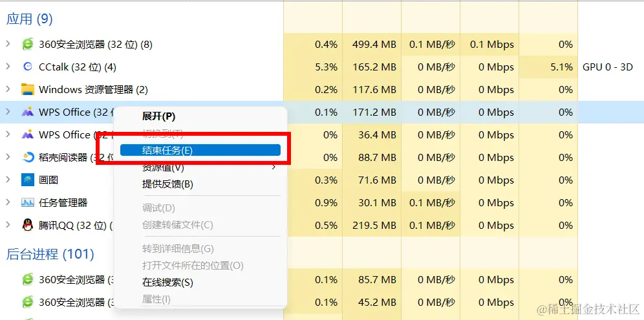Click the 任务管理器 icon
Image resolution: width=644 pixels, height=320 pixels.
(x=28, y=202)
